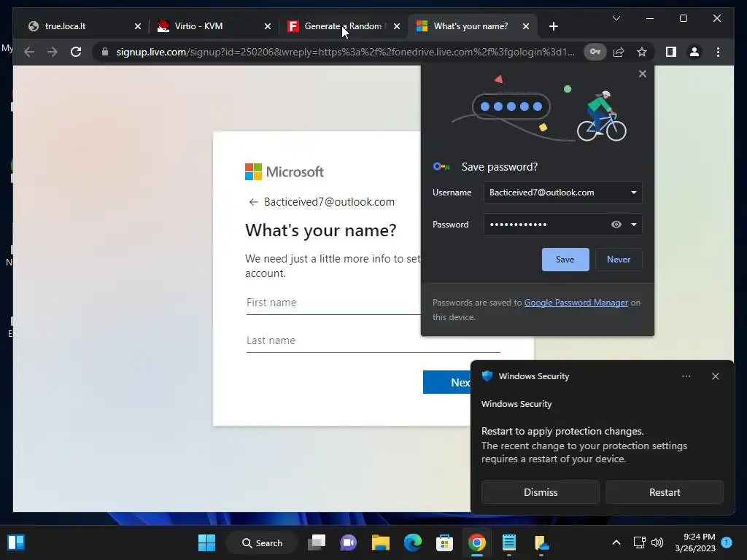This screenshot has height=560, width=747.
Task: Reload the page with refresh icon
Action: [x=76, y=52]
